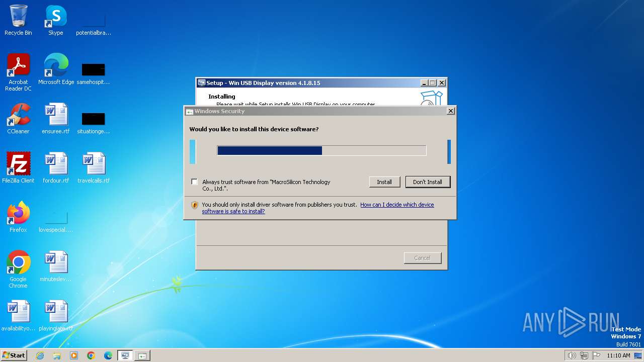Open the Recycle Bin desktop icon
644x362 pixels.
pos(18,20)
